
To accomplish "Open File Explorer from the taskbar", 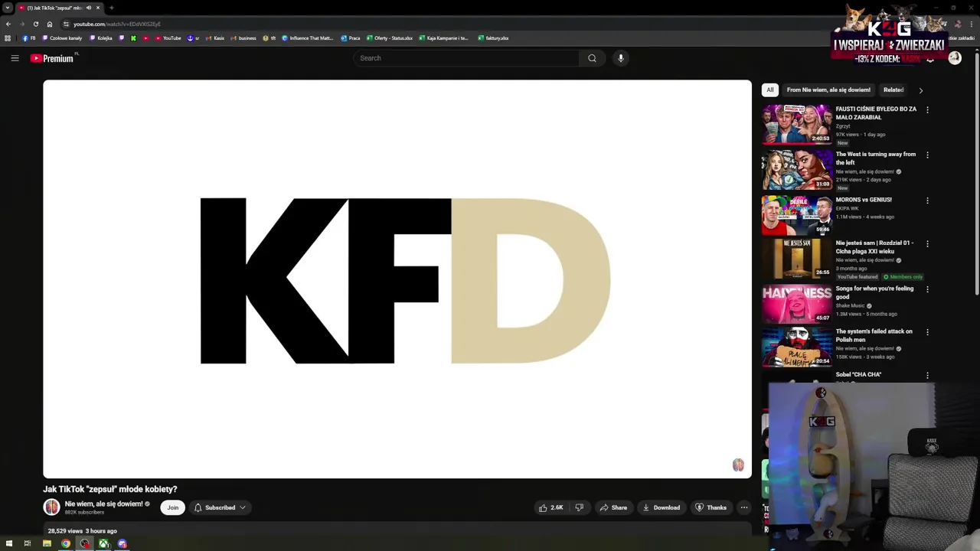I will pyautogui.click(x=47, y=543).
